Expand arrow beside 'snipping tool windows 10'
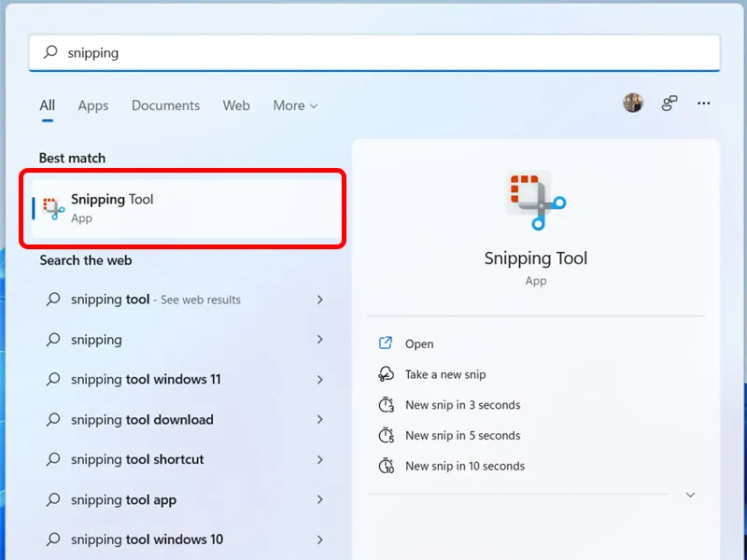 [320, 539]
